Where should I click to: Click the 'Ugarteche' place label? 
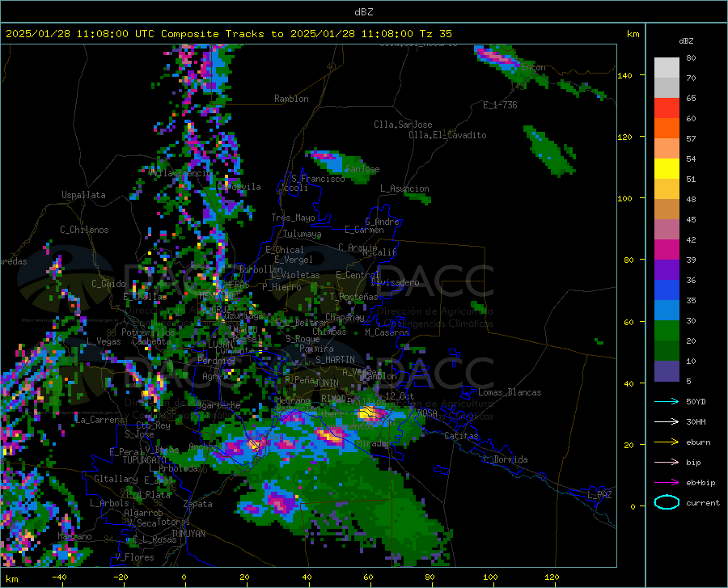[218, 405]
